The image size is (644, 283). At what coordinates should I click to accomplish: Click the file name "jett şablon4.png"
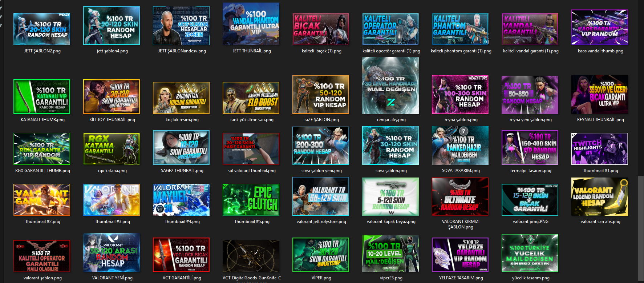point(112,51)
